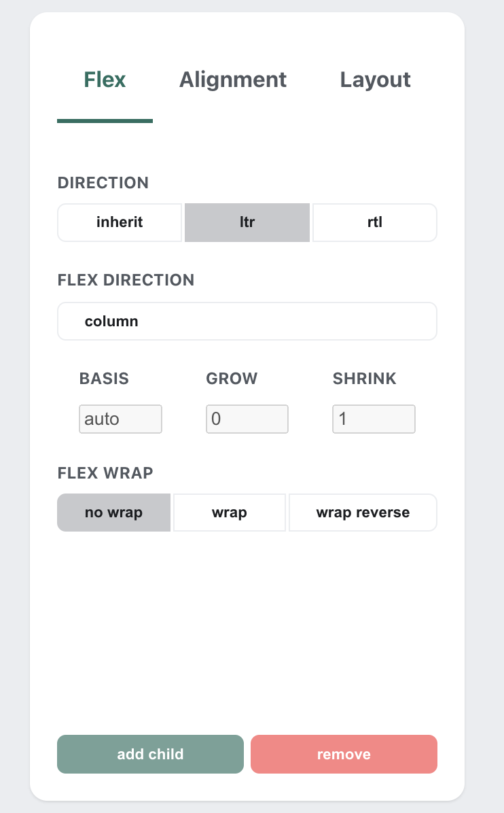Screen dimensions: 504x813
Task: Click the GROW field label
Action: click(x=231, y=379)
